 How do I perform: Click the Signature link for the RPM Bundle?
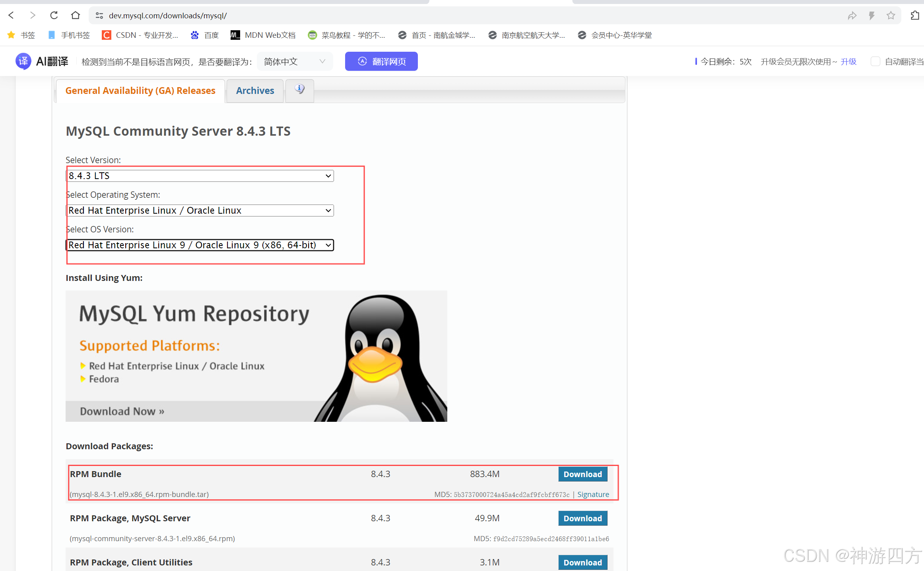[593, 494]
